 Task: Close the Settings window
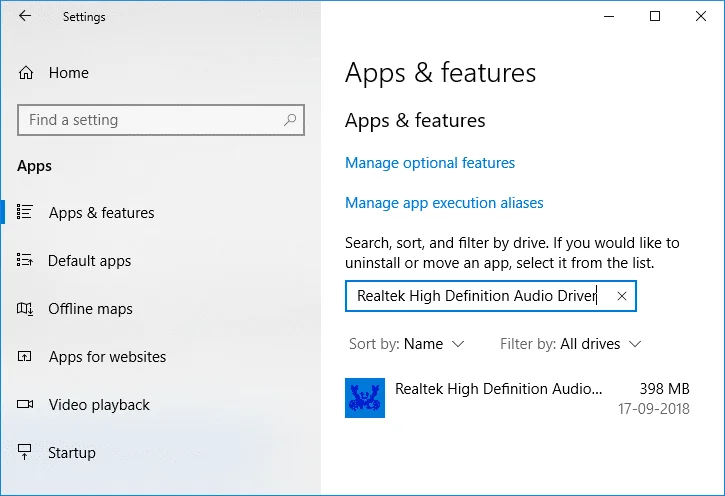pyautogui.click(x=701, y=17)
